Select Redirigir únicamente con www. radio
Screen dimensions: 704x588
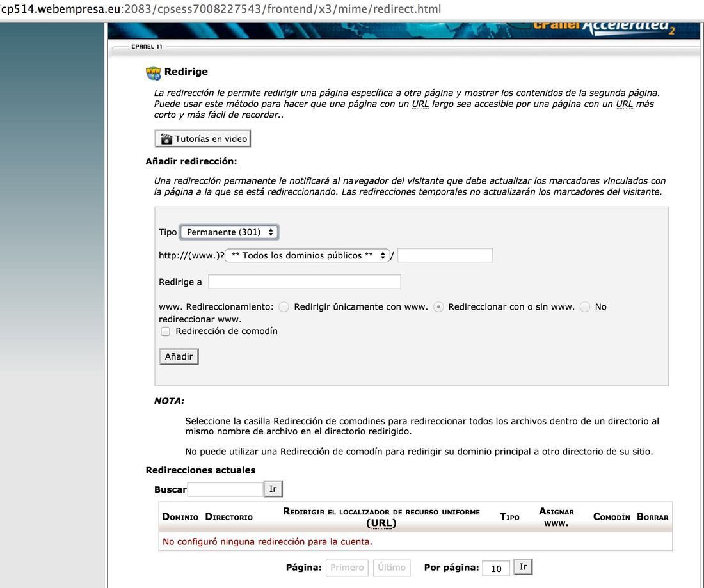coord(284,307)
